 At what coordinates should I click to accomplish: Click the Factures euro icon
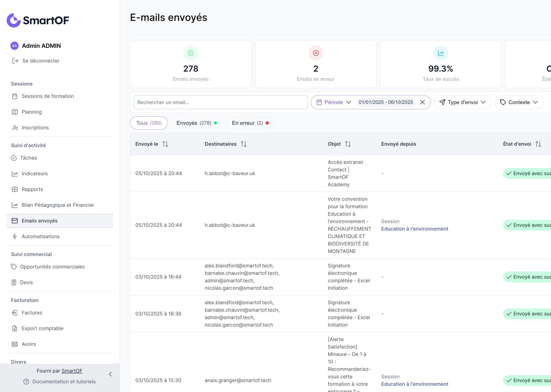point(15,313)
